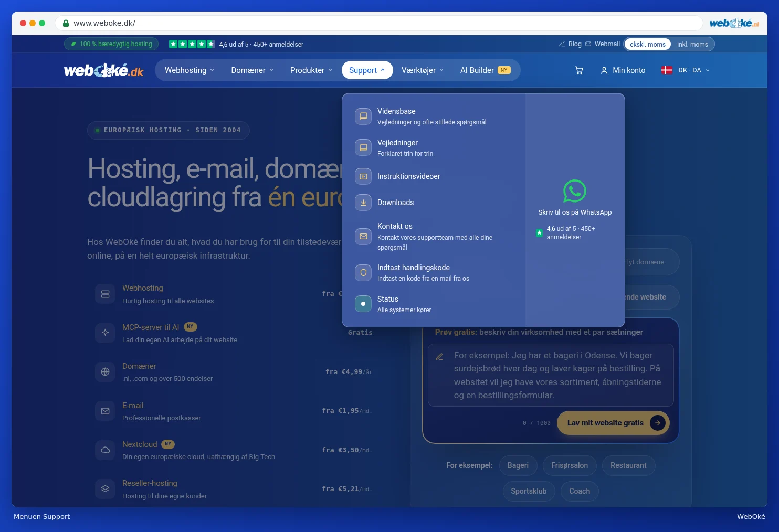Open the Webmail link
The width and height of the screenshot is (779, 532).
click(x=603, y=44)
